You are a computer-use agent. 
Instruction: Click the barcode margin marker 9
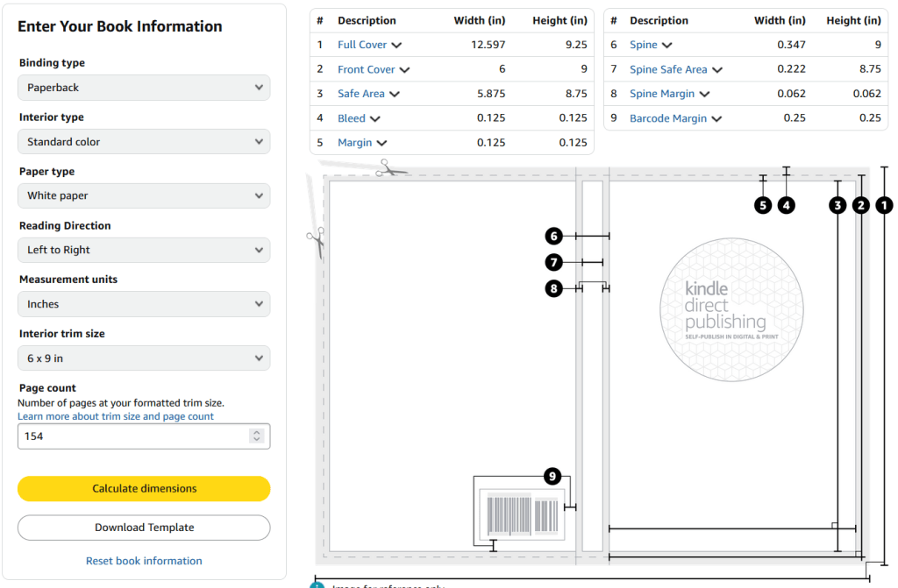pos(552,476)
